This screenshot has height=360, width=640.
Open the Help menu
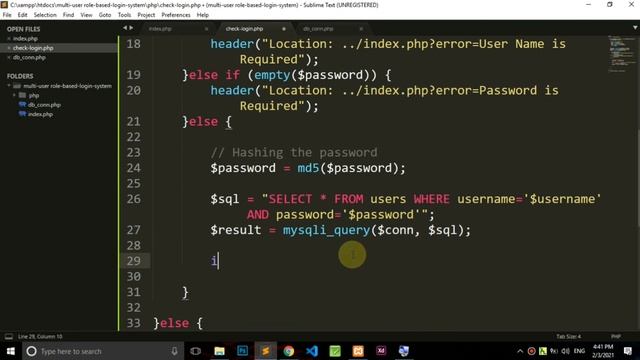203,15
